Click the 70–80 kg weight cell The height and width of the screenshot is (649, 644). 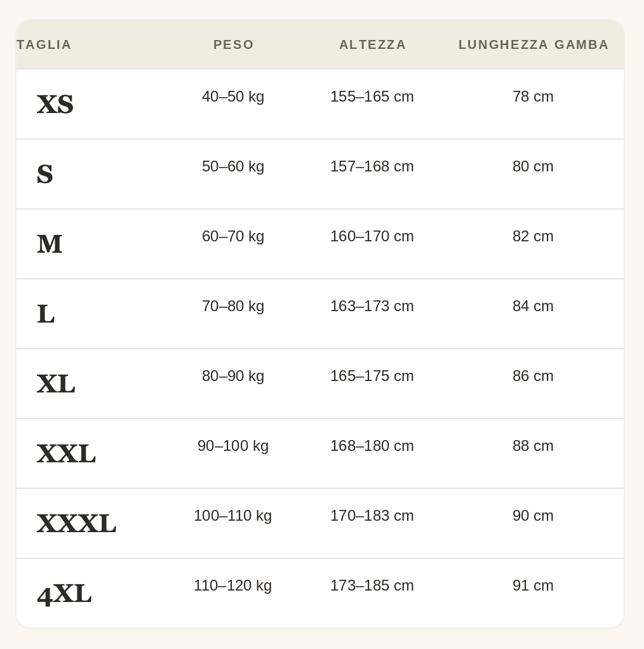coord(233,306)
